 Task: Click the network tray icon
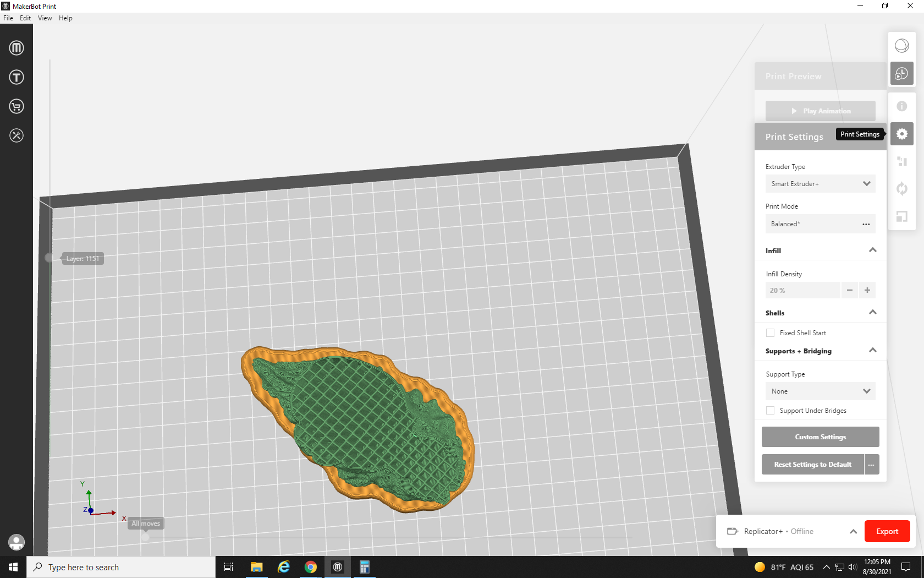click(840, 567)
